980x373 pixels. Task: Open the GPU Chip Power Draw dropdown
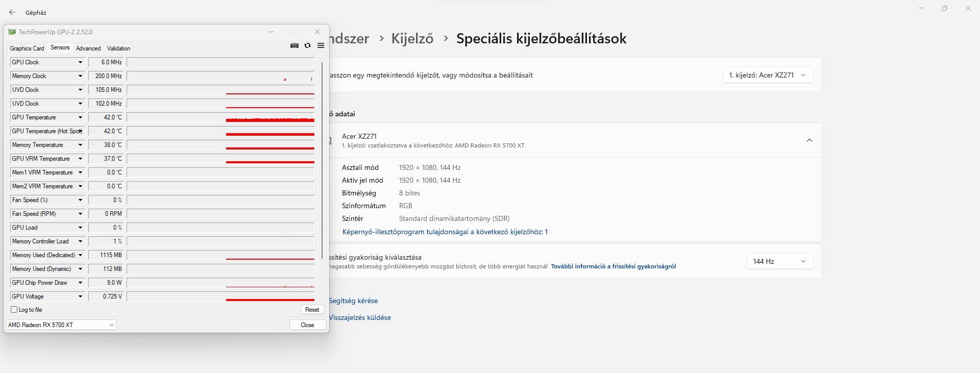pyautogui.click(x=80, y=283)
